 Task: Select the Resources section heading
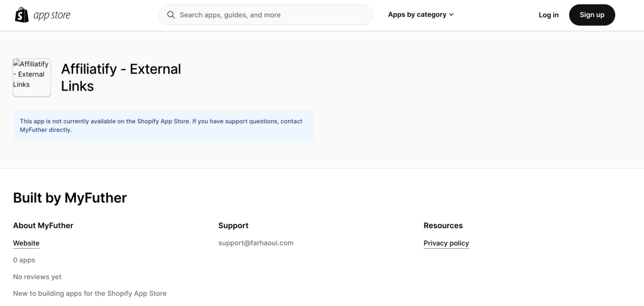pyautogui.click(x=443, y=226)
